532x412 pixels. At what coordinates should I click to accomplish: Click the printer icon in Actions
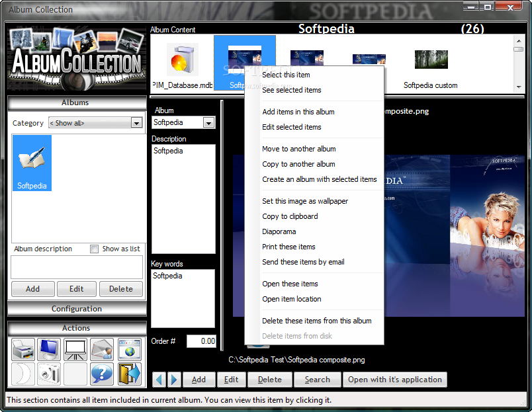pos(23,349)
